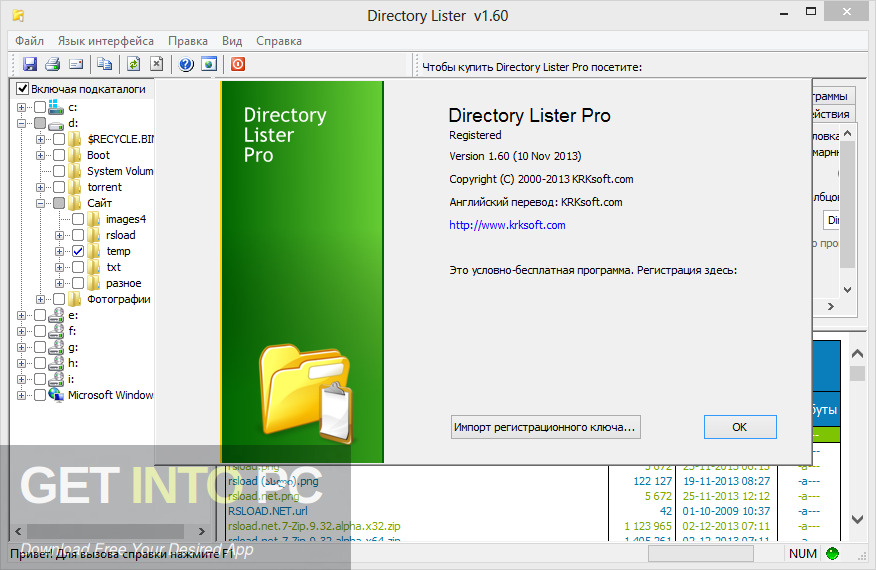Open the Язык интерфейса menu
The image size is (876, 570).
tap(106, 41)
